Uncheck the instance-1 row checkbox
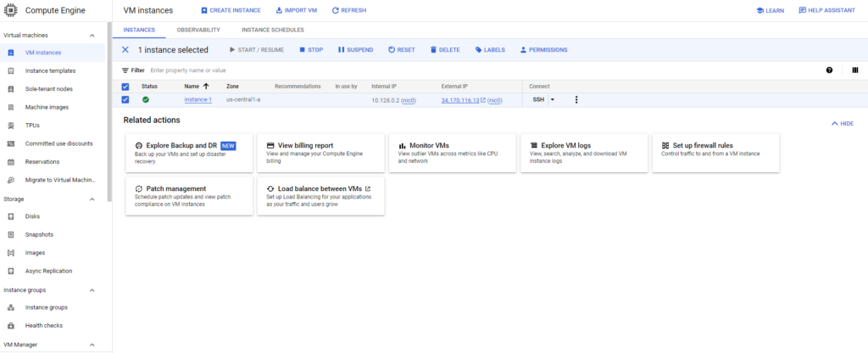Screen dimensions: 868x353 (x=125, y=100)
